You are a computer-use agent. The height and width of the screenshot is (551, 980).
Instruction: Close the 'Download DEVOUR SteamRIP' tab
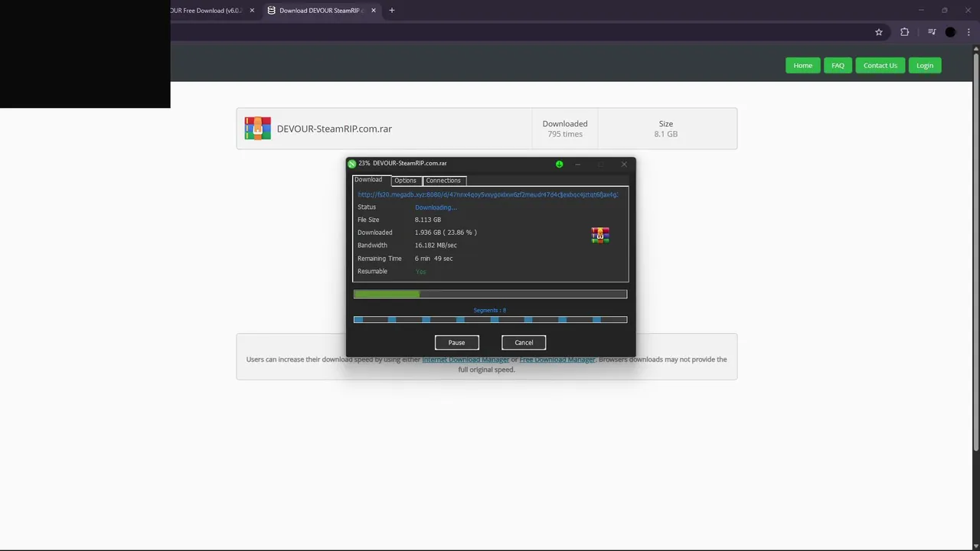click(374, 11)
